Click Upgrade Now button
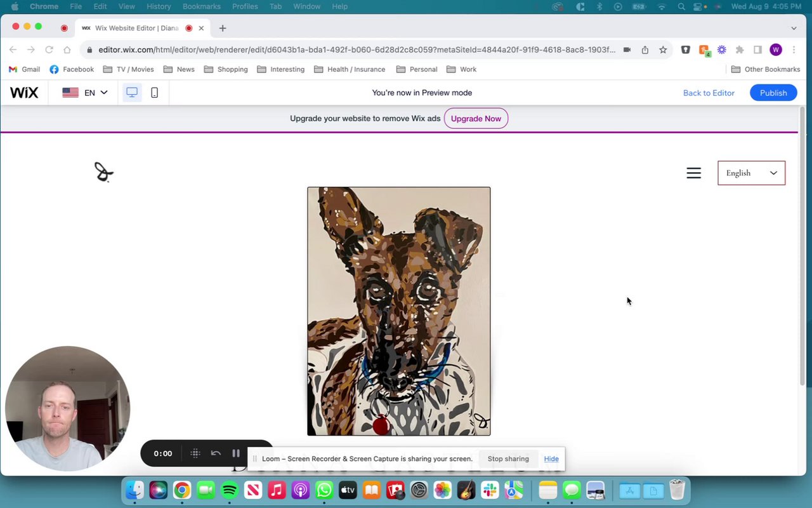This screenshot has width=812, height=508. tap(476, 119)
